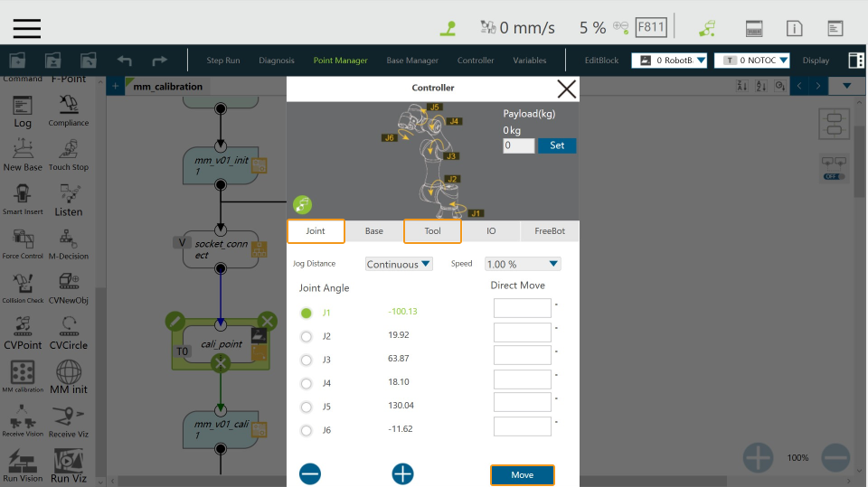
Task: Click the J1 Direct Move input field
Action: [522, 308]
